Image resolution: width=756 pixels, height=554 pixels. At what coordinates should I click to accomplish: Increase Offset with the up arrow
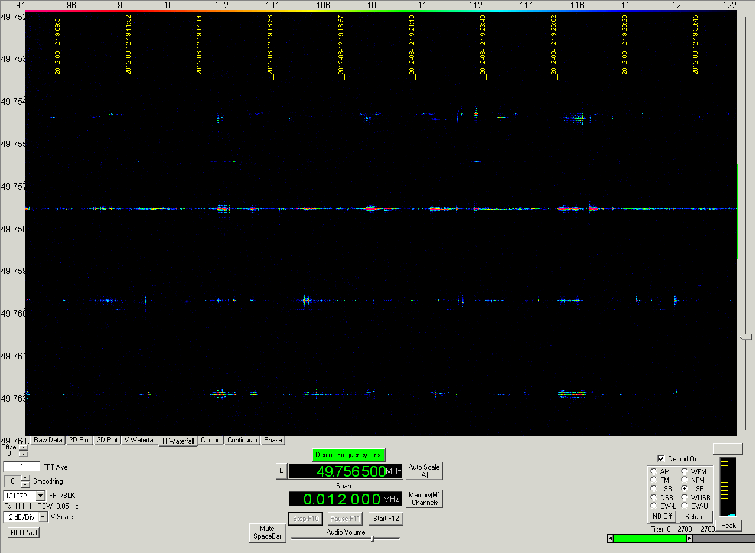23,447
